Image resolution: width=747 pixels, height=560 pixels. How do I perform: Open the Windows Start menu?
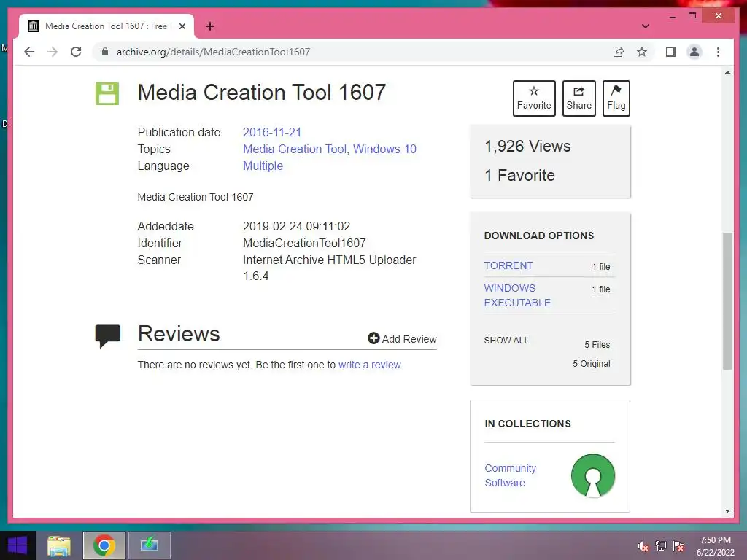click(18, 545)
